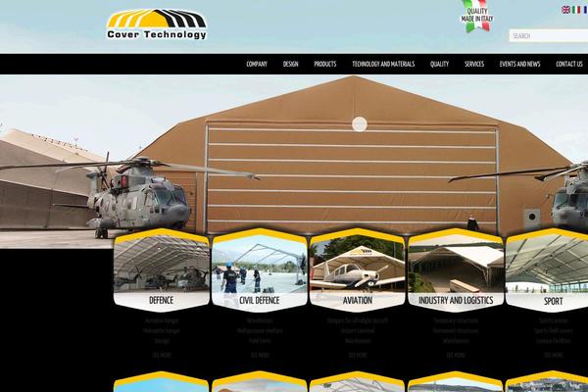The image size is (588, 392).
Task: Click the Defence label text
Action: [162, 301]
